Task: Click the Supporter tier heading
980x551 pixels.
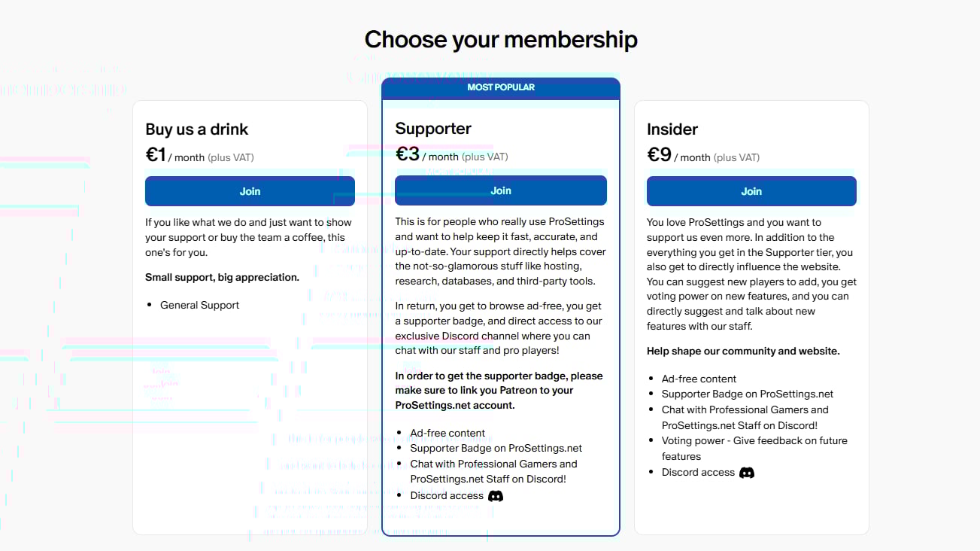Action: pyautogui.click(x=433, y=129)
